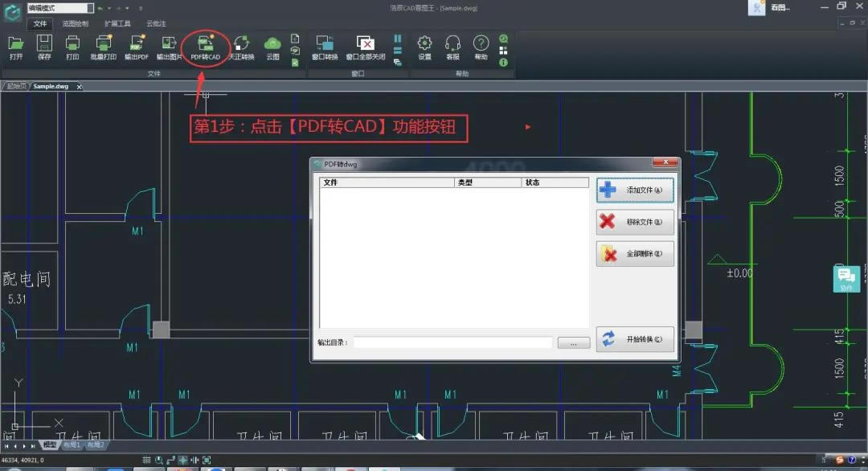
Task: Save the drawing using 保存 icon
Action: tap(44, 48)
